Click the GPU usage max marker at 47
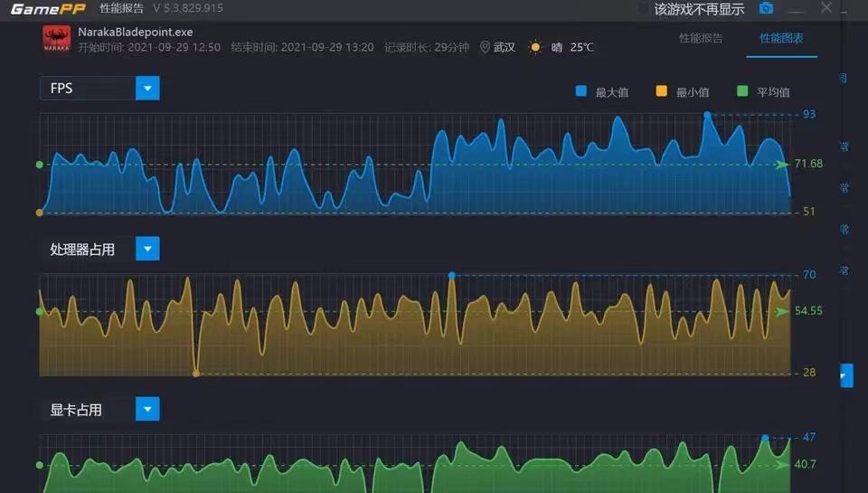Viewport: 868px width, 493px height. coord(765,438)
